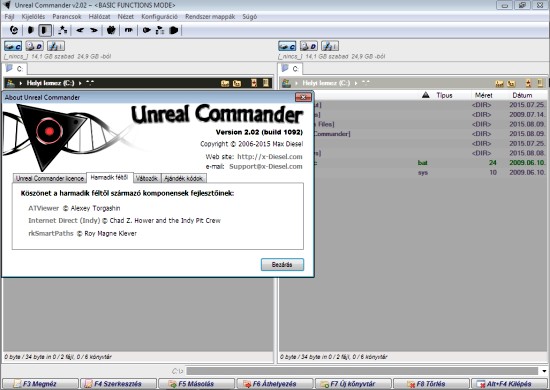Click the sort triangle in right panel header
The height and width of the screenshot is (390, 550).
(426, 95)
